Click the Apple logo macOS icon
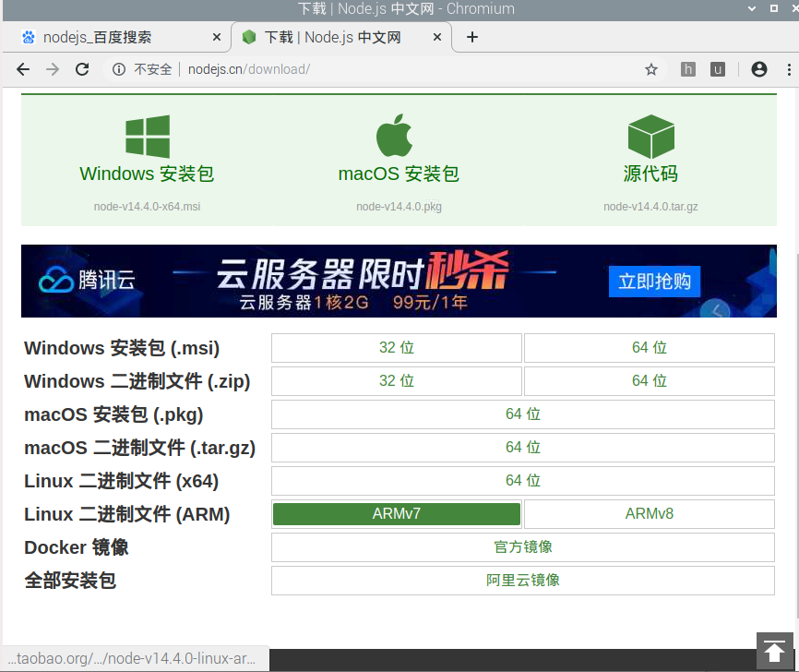The width and height of the screenshot is (799, 672). pyautogui.click(x=394, y=135)
